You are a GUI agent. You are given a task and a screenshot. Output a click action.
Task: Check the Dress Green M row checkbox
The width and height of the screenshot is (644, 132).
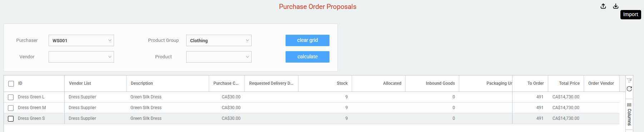(11, 108)
